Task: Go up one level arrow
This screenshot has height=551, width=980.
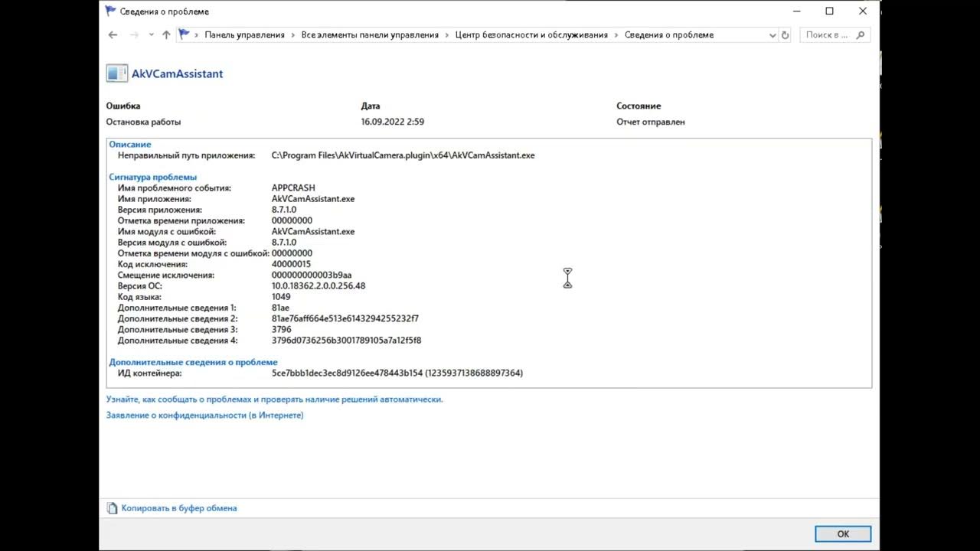Action: pyautogui.click(x=166, y=35)
